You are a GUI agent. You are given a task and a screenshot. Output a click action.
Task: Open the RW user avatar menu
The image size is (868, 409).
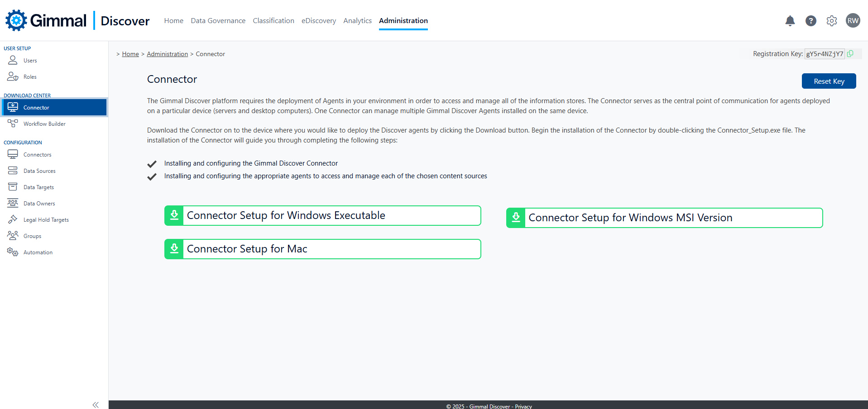[853, 20]
